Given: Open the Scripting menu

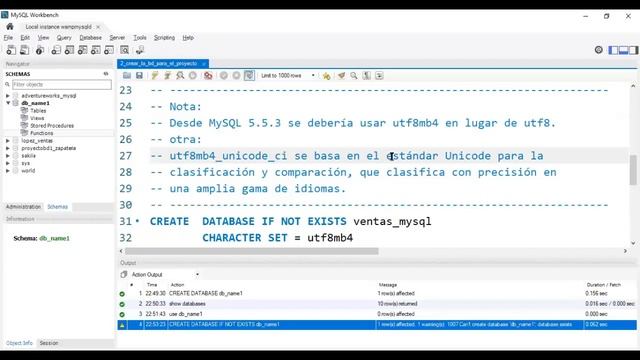Looking at the screenshot, I should pos(164,38).
